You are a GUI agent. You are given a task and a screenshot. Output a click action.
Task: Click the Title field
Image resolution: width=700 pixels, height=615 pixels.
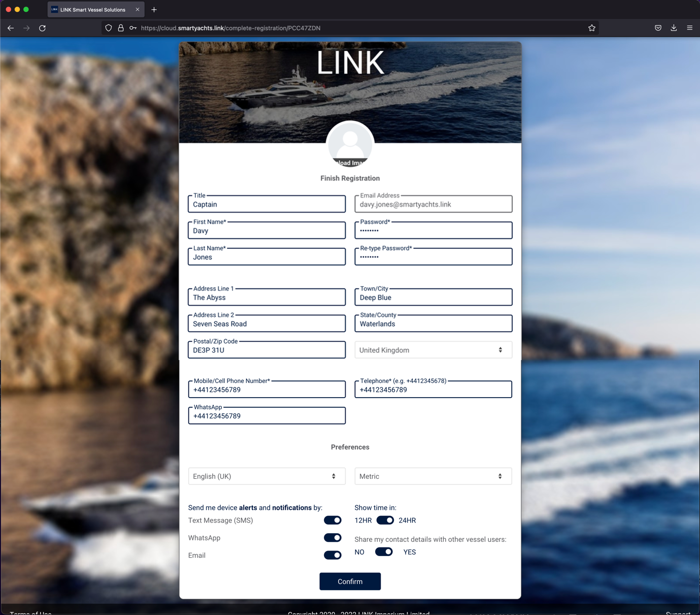click(x=267, y=204)
